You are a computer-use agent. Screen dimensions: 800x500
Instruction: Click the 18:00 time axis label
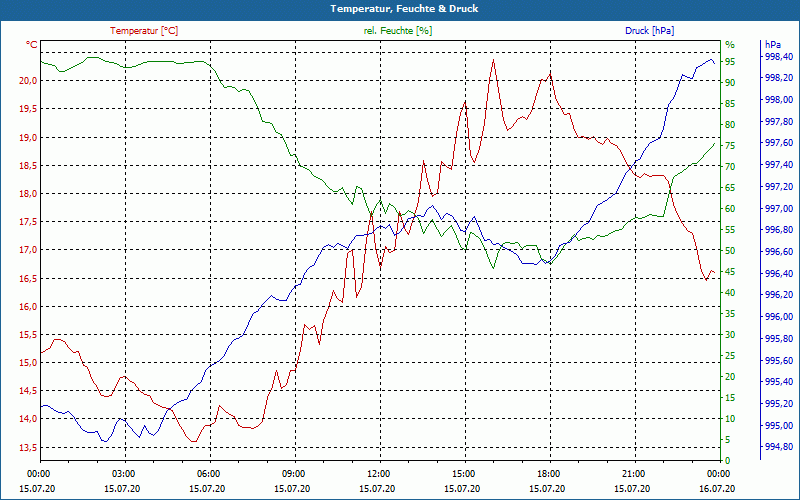pyautogui.click(x=548, y=473)
